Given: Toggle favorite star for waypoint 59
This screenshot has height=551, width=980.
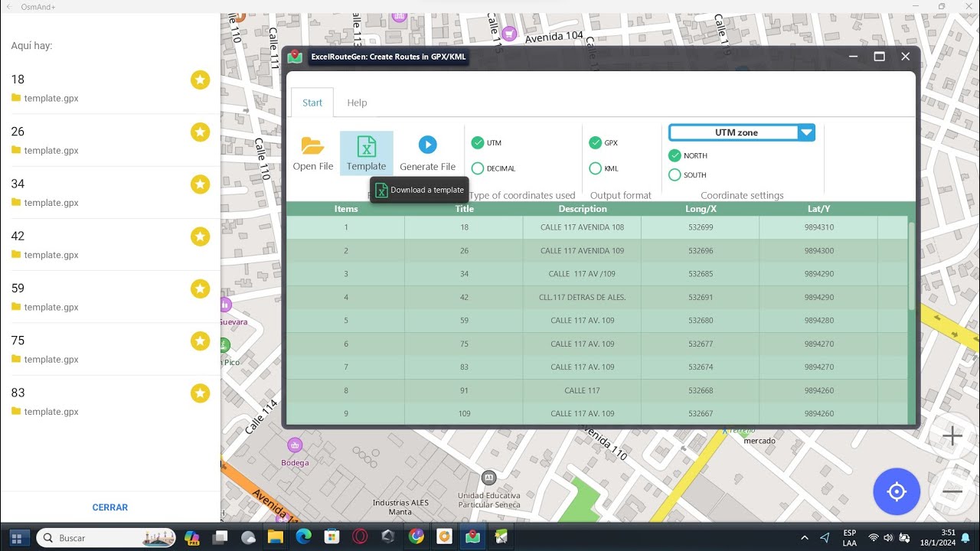Looking at the screenshot, I should (x=200, y=289).
